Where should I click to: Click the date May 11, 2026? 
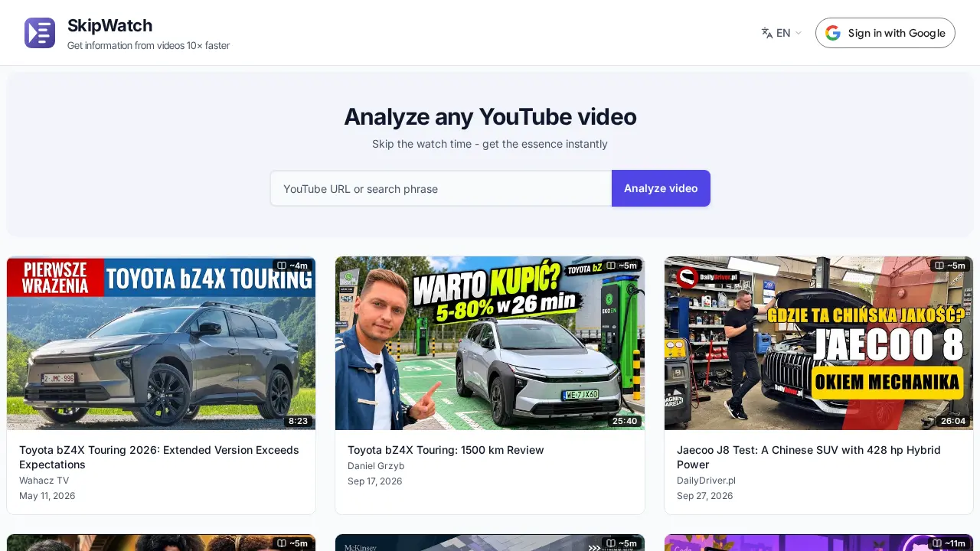coord(47,496)
